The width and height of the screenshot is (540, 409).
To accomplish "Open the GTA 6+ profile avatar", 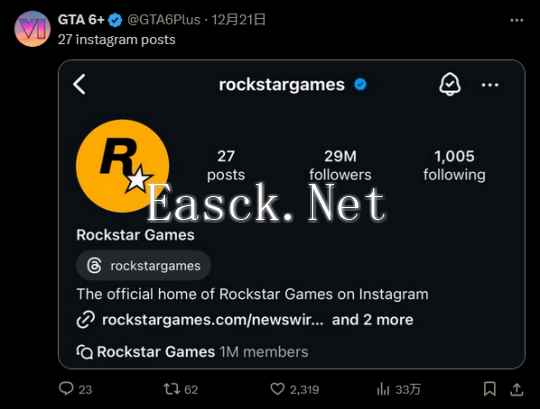I will tap(32, 29).
